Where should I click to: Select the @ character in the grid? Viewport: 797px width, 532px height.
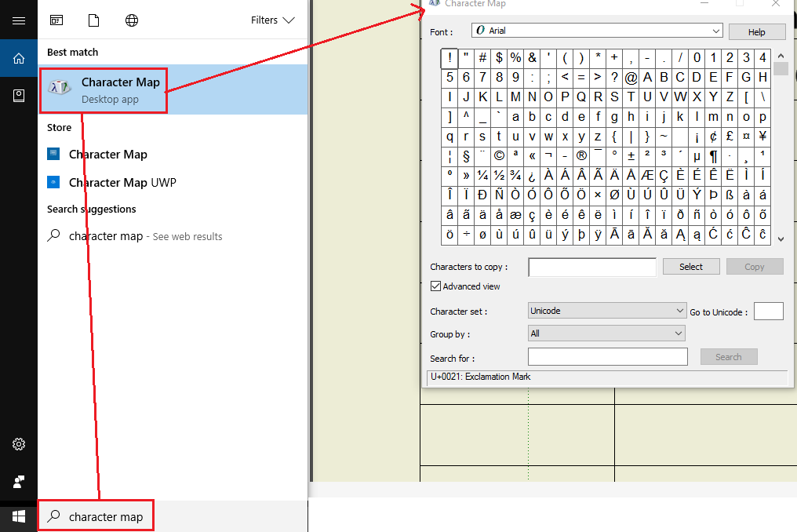pos(631,78)
